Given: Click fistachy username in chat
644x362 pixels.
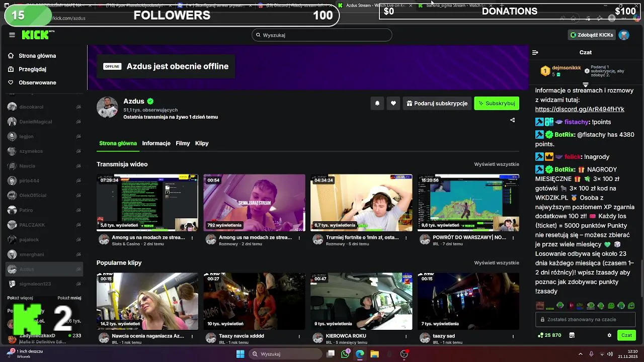Looking at the screenshot, I should 577,122.
